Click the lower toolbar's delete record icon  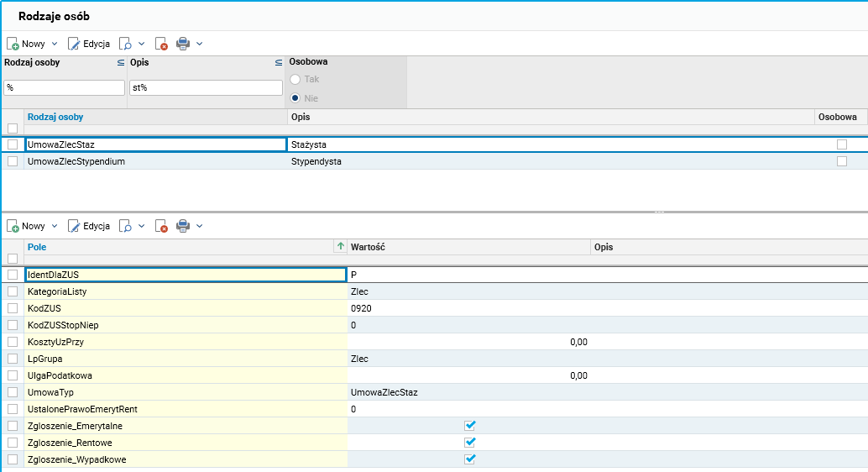coord(161,226)
